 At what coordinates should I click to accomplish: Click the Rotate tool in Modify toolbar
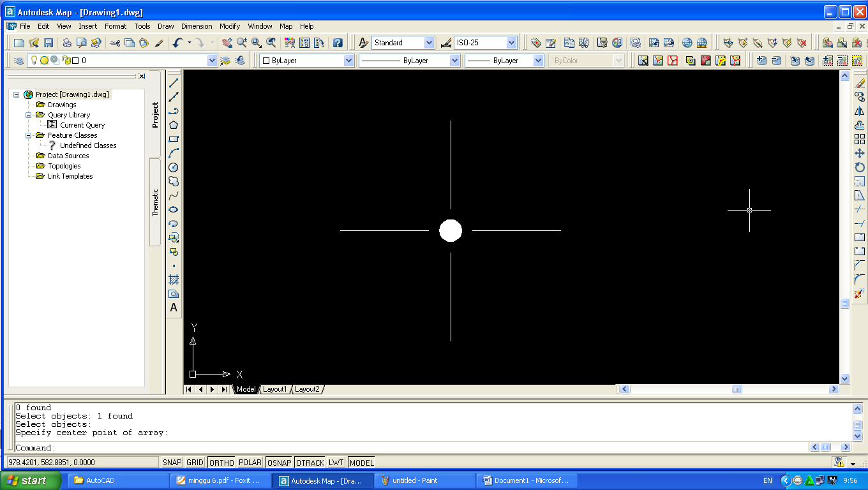(860, 167)
